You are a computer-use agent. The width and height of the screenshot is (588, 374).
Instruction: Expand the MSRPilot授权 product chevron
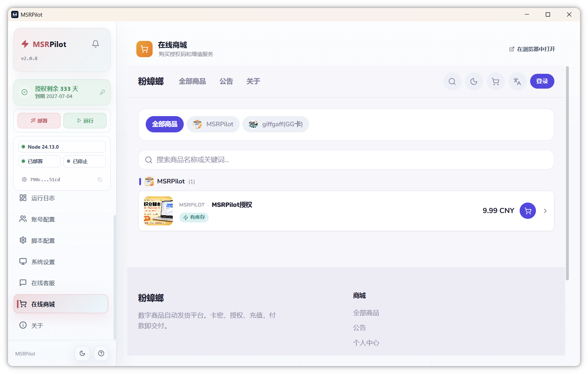coord(545,211)
